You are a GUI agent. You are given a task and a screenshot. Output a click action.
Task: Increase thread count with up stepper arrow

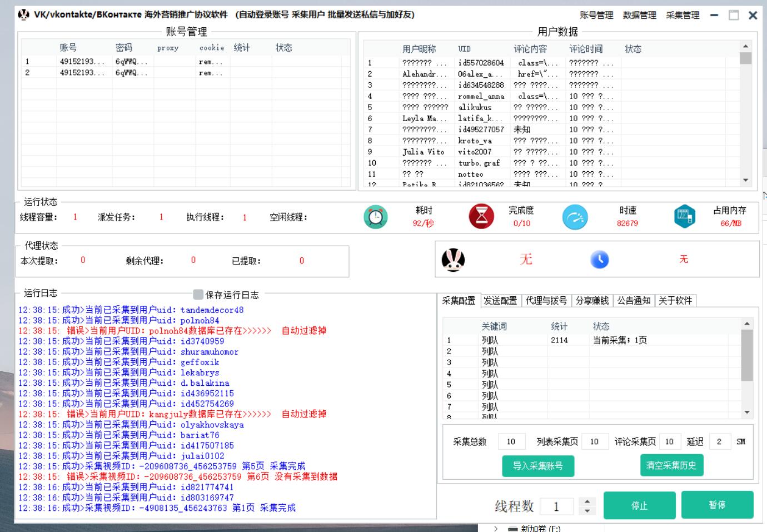(x=587, y=501)
